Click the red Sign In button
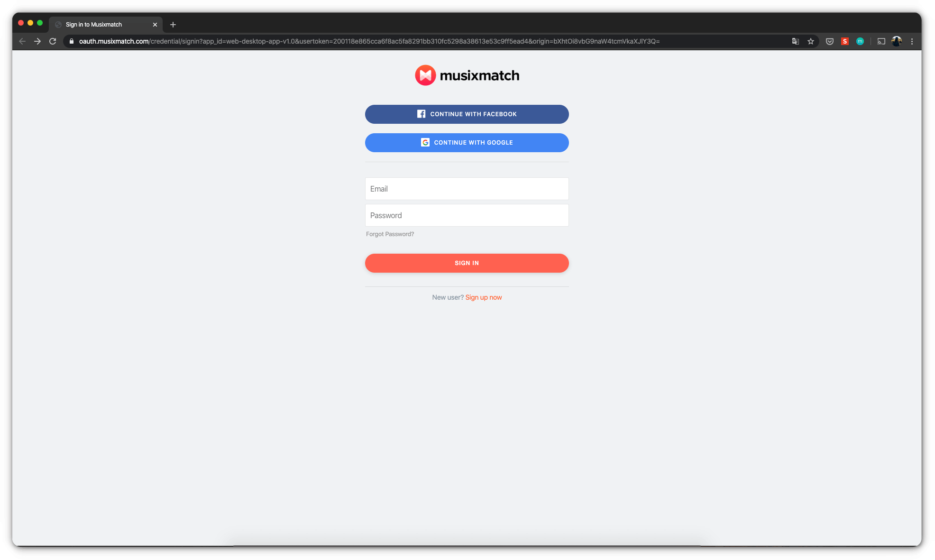The image size is (935, 560). [x=467, y=263]
